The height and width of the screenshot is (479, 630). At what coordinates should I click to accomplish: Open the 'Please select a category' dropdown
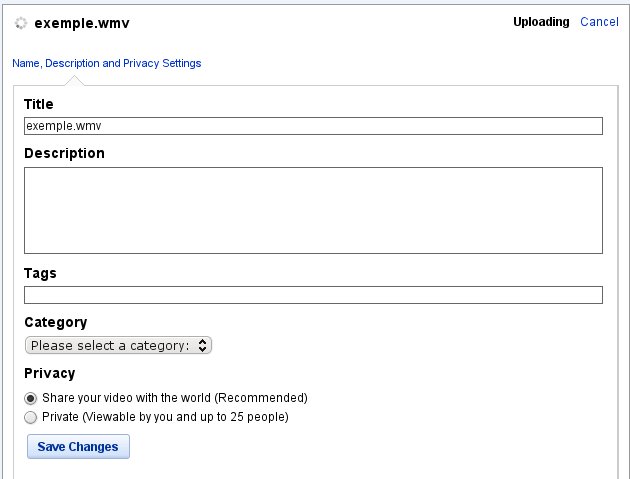tap(118, 345)
